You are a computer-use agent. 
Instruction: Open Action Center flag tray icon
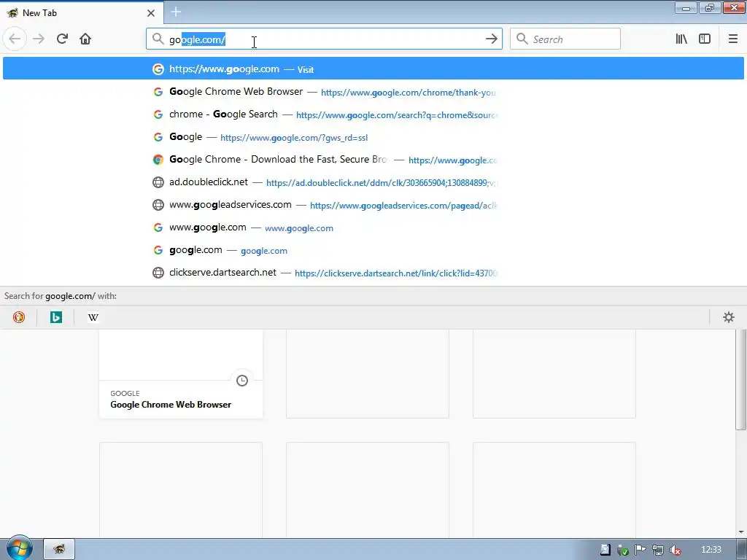pyautogui.click(x=640, y=550)
